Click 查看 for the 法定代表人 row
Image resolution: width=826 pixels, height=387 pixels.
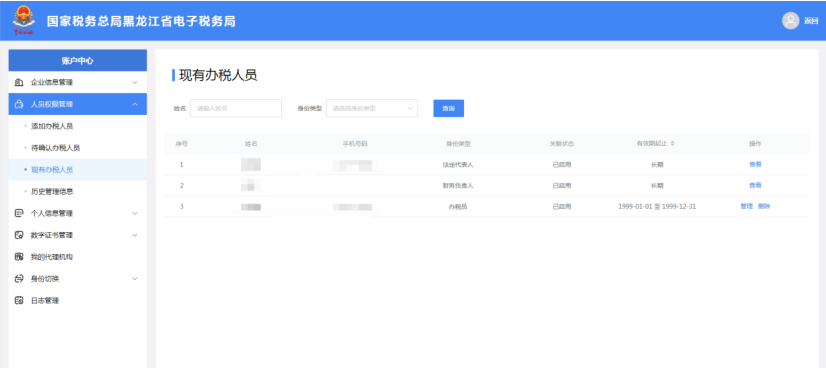755,164
